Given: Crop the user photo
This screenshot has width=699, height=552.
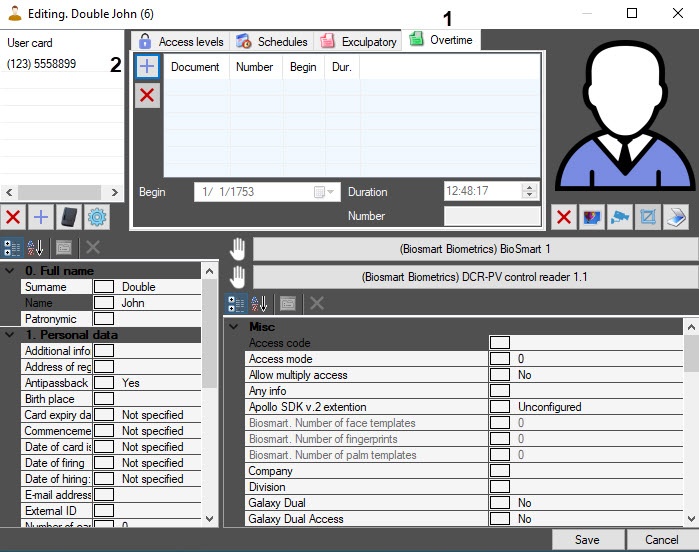Looking at the screenshot, I should point(648,218).
